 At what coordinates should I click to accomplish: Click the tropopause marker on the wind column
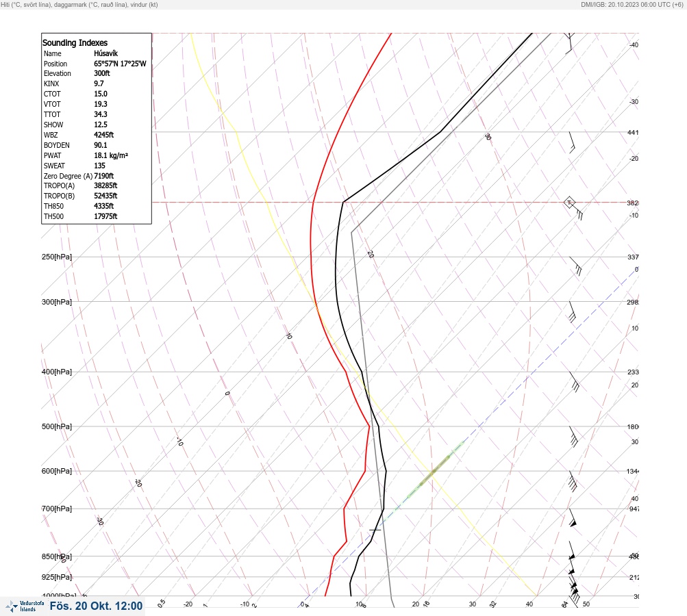[569, 203]
